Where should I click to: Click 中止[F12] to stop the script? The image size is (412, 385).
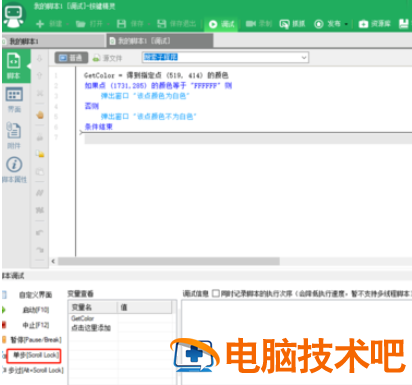(36, 325)
